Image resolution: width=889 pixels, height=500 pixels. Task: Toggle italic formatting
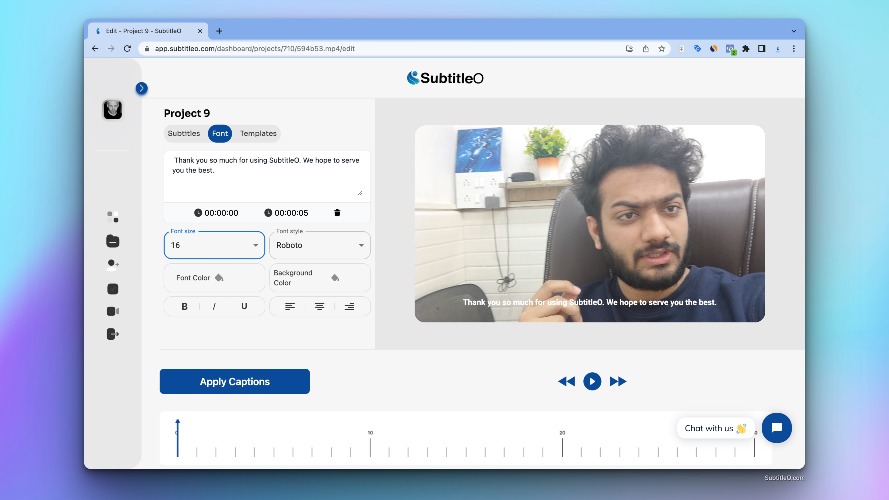point(214,306)
